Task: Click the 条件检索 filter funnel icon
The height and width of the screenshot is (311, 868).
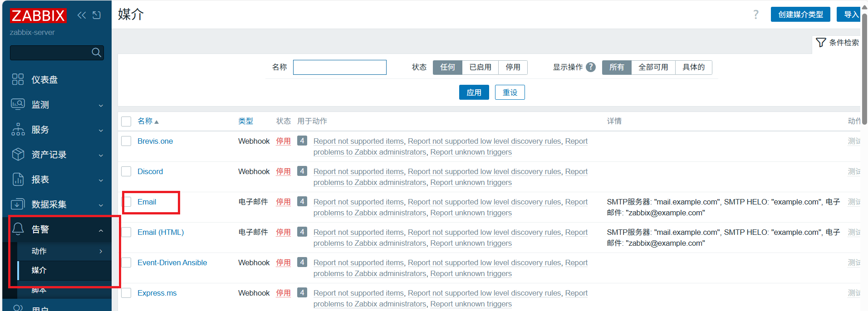Action: click(x=821, y=43)
